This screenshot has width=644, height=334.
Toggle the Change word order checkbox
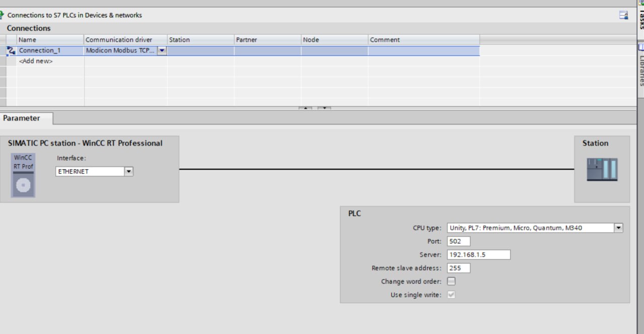click(x=451, y=282)
